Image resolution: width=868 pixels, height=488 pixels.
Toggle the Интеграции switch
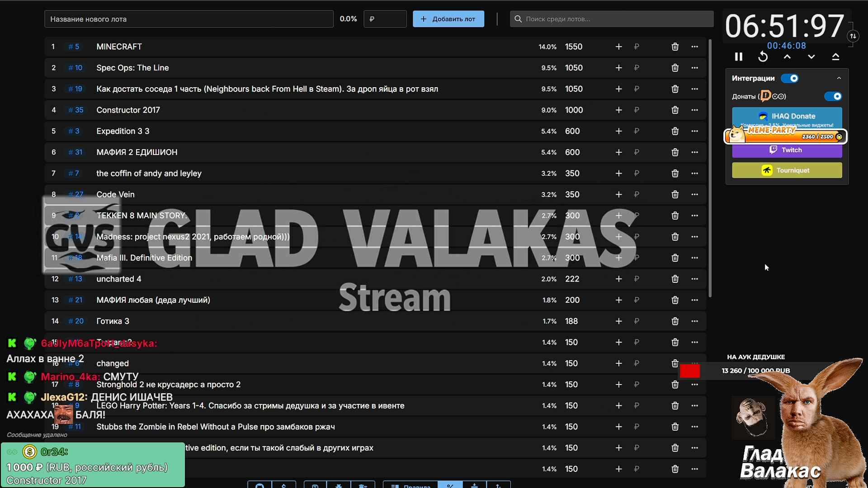(790, 78)
